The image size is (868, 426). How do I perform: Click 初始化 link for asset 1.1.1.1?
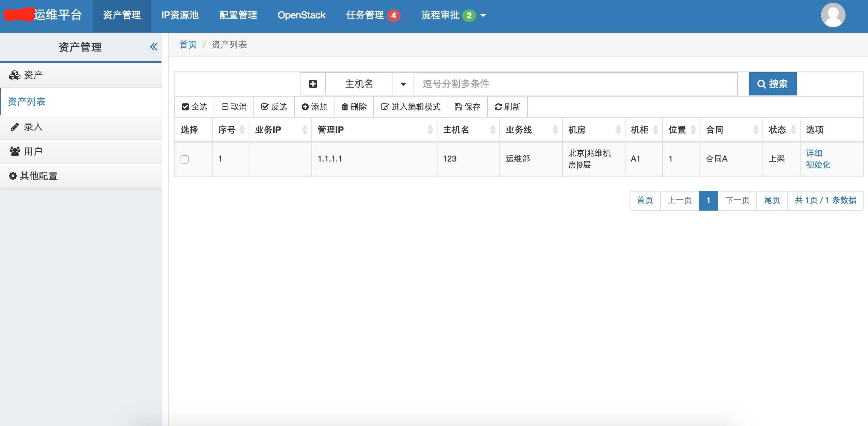tap(818, 165)
